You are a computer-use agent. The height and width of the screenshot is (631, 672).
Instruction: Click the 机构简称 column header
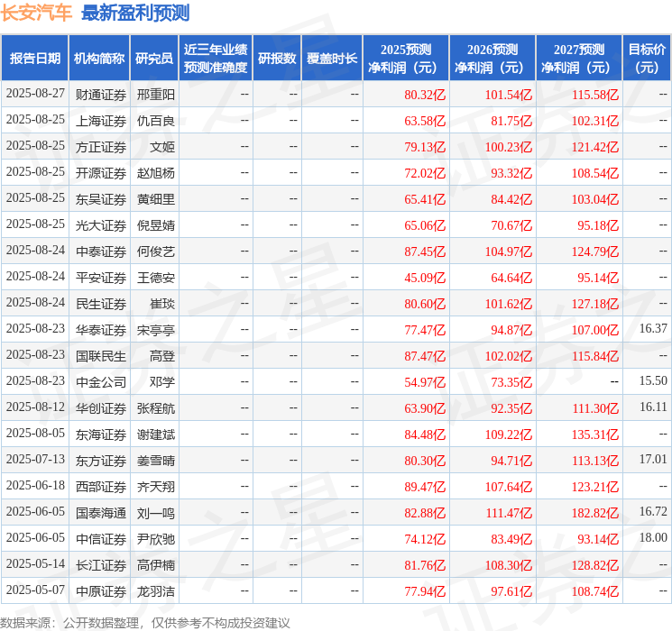pos(99,58)
